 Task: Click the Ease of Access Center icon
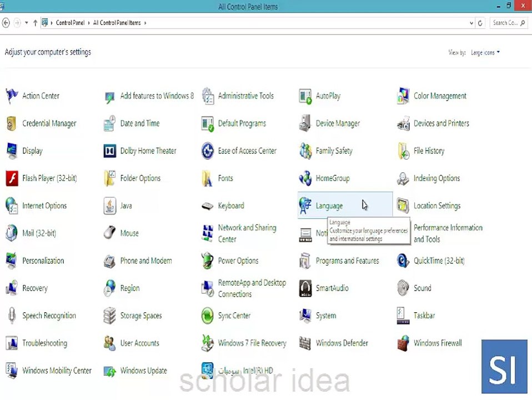coord(208,151)
